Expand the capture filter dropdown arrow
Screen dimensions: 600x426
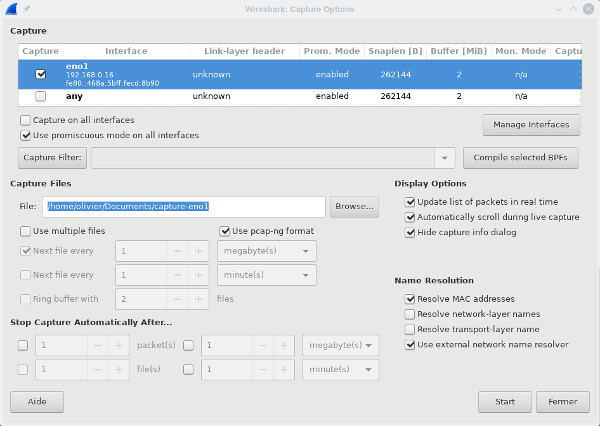(444, 158)
